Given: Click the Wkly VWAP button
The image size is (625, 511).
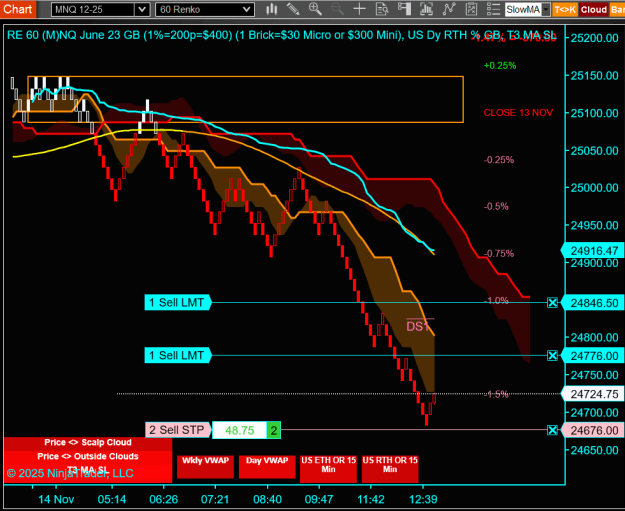Looking at the screenshot, I should (x=205, y=466).
